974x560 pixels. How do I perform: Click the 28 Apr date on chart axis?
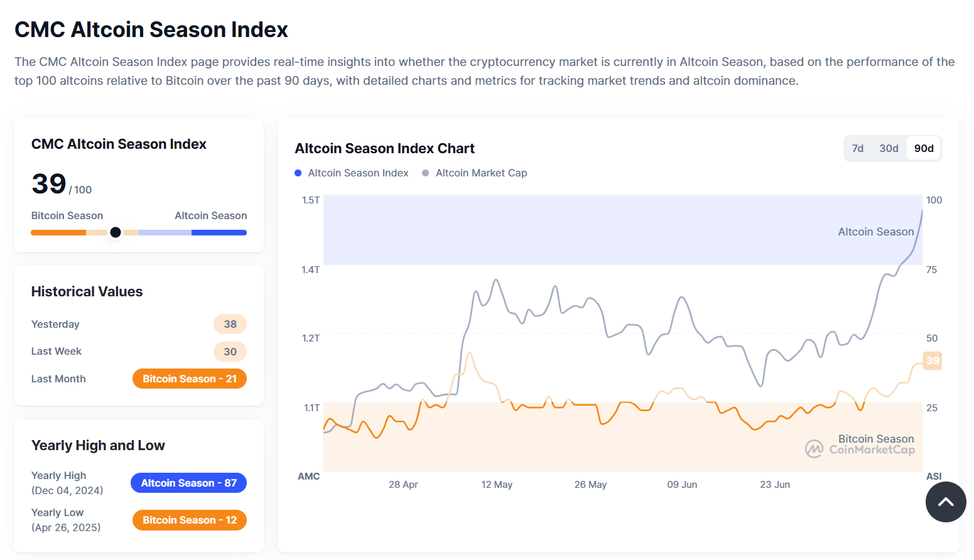coord(403,485)
